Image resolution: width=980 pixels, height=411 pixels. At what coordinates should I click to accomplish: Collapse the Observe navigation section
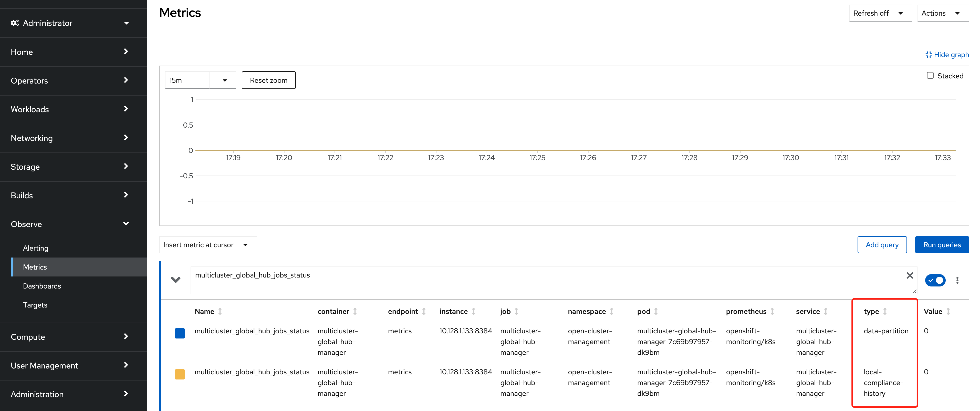pos(74,224)
